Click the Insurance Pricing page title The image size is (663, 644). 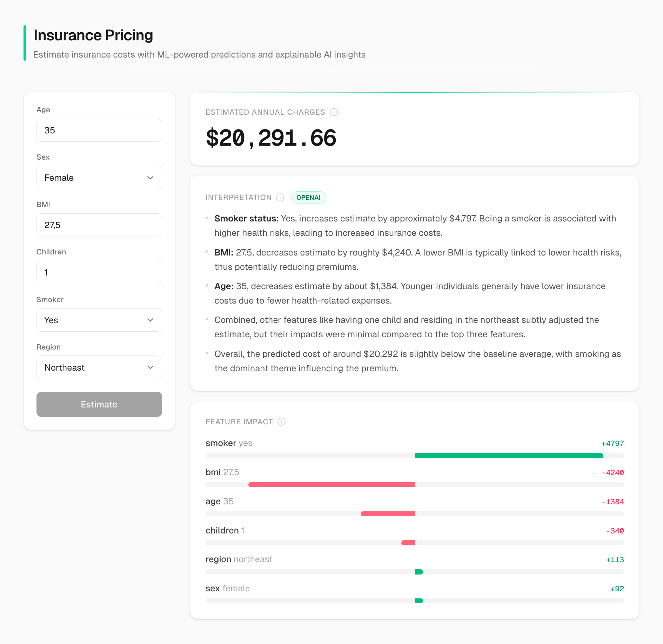(93, 35)
